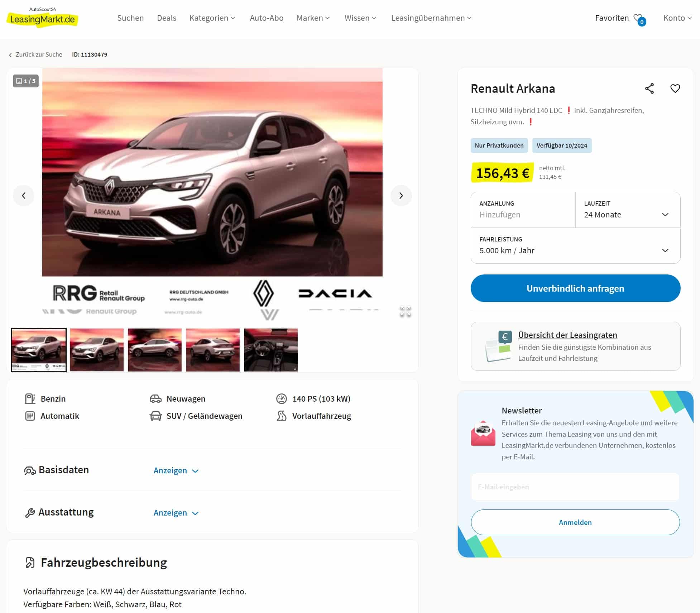The height and width of the screenshot is (613, 700).
Task: Open the Suchen menu item
Action: pyautogui.click(x=130, y=18)
